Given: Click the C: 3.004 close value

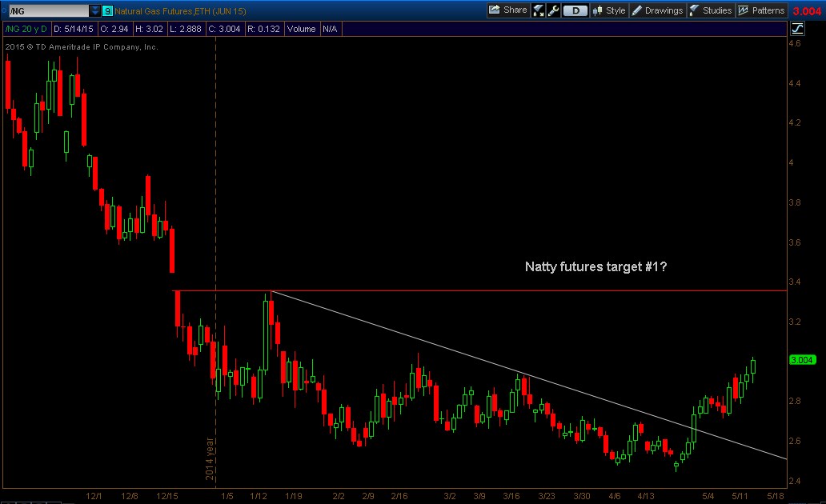Looking at the screenshot, I should 224,29.
